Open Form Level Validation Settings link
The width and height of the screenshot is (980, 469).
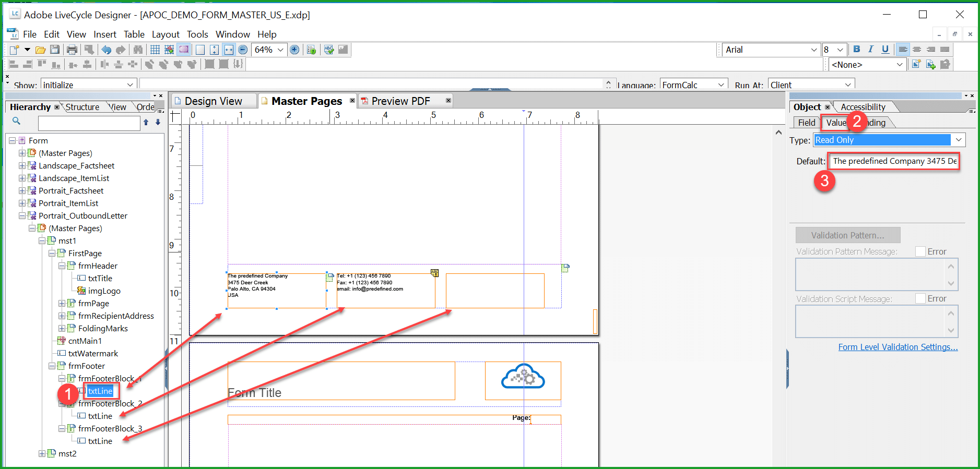point(898,347)
